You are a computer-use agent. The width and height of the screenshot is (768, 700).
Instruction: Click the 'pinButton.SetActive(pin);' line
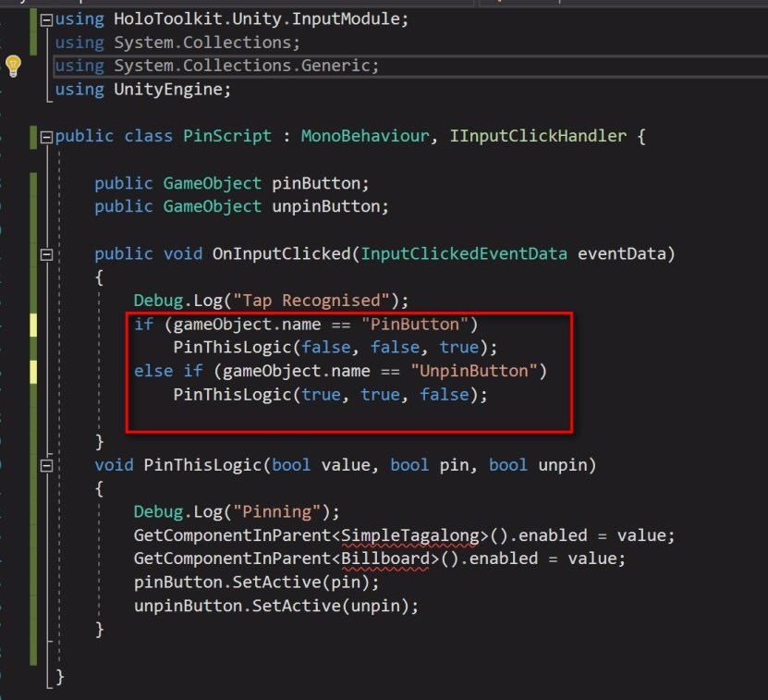[x=256, y=583]
